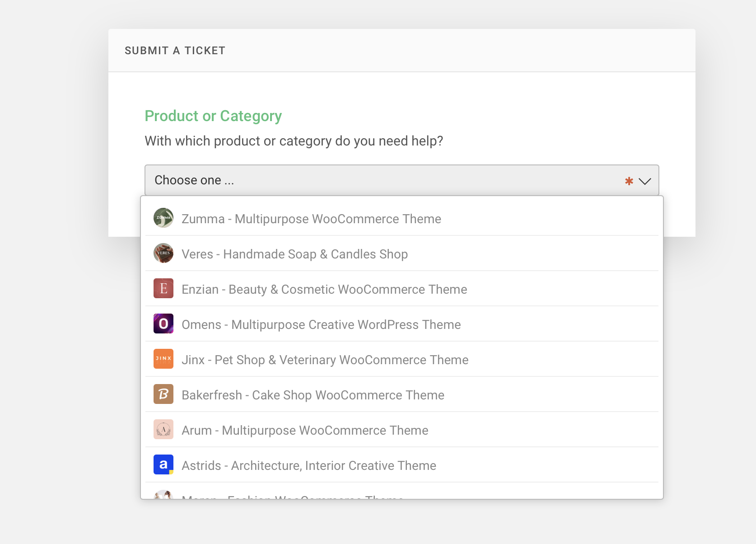Click the pink Arum logo icon
The height and width of the screenshot is (544, 756).
[163, 429]
